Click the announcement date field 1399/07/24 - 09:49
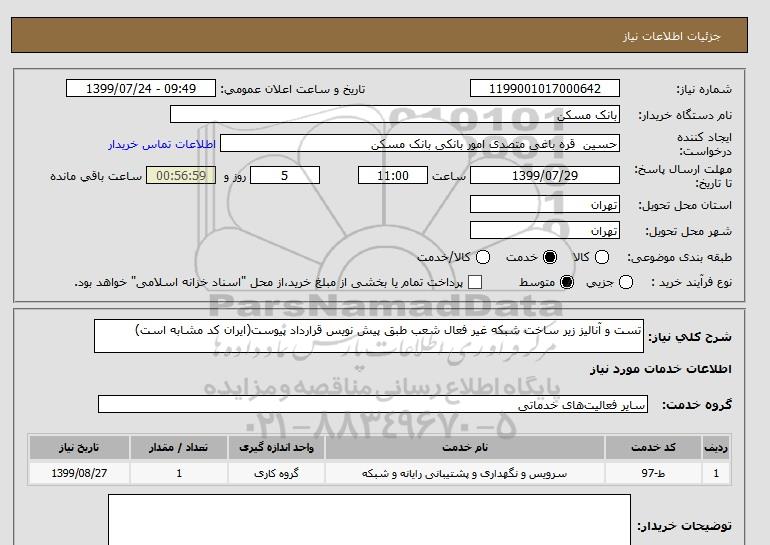The width and height of the screenshot is (770, 545). click(141, 88)
